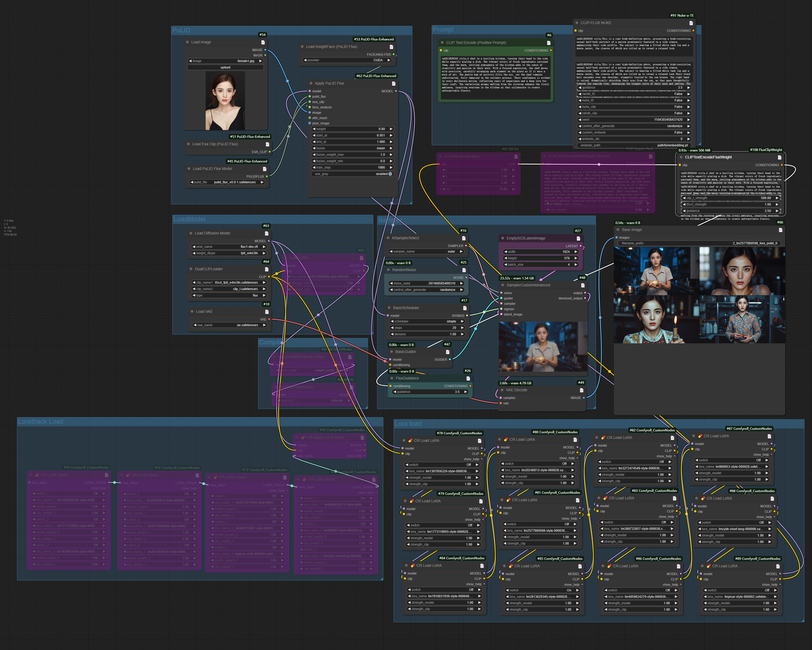The width and height of the screenshot is (812, 650).
Task: Toggle the custom_embeds False option
Action: (x=634, y=132)
